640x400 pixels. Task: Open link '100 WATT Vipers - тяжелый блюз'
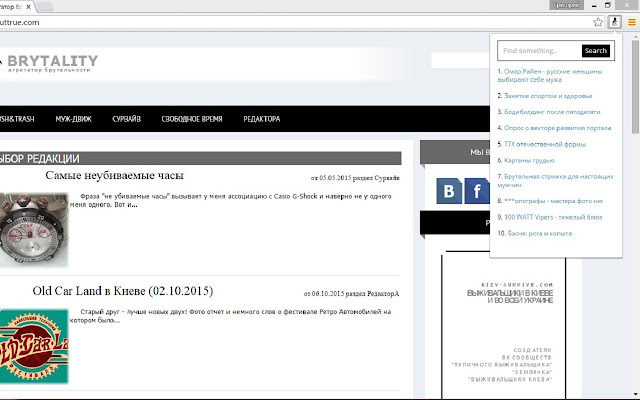tap(553, 217)
